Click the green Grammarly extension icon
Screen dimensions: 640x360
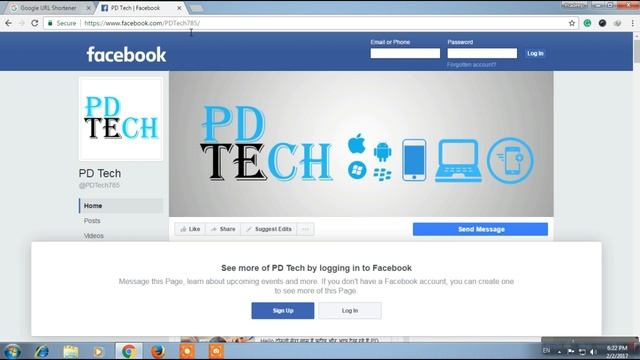587,23
